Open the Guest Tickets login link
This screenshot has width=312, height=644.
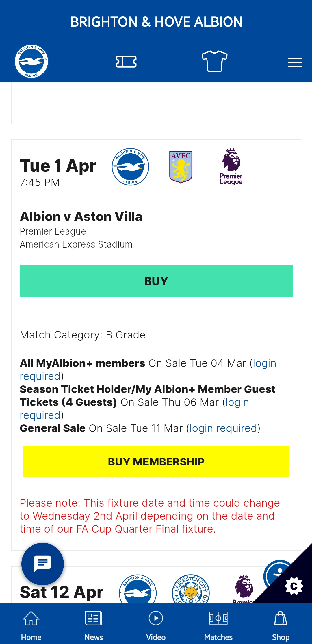(x=134, y=409)
